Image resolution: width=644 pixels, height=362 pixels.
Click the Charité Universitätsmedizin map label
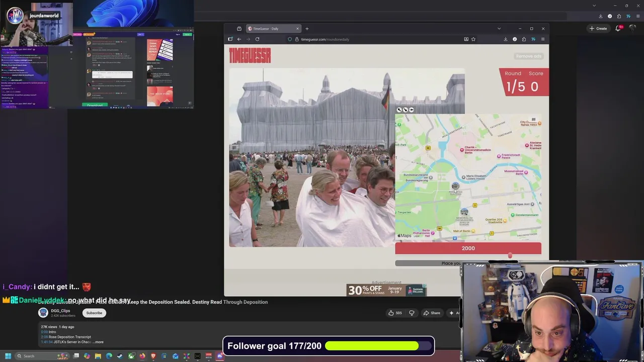(x=474, y=150)
